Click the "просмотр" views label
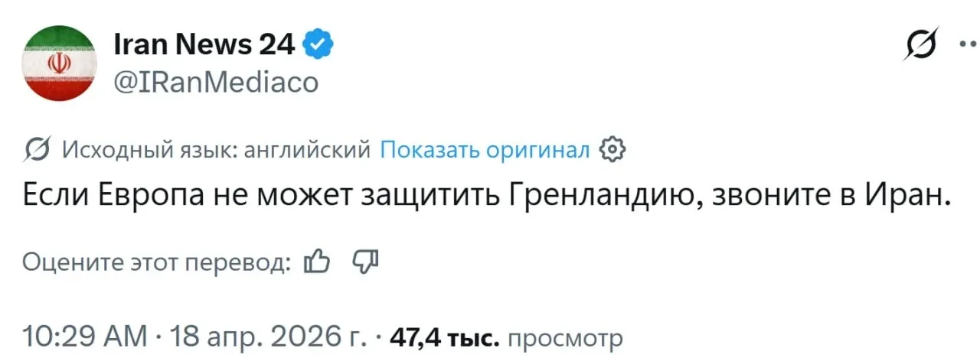Screen dimensions: 980x358 click(565, 337)
